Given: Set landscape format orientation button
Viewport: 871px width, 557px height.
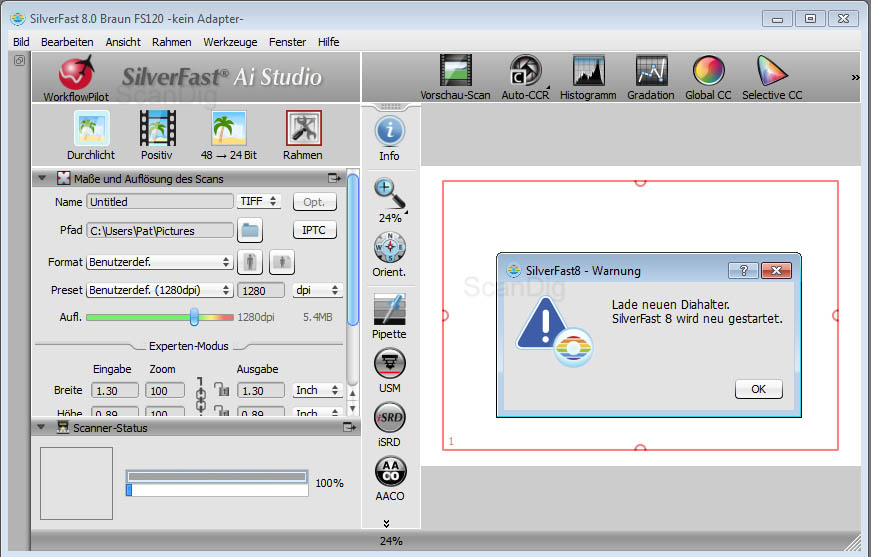Looking at the screenshot, I should click(x=282, y=262).
